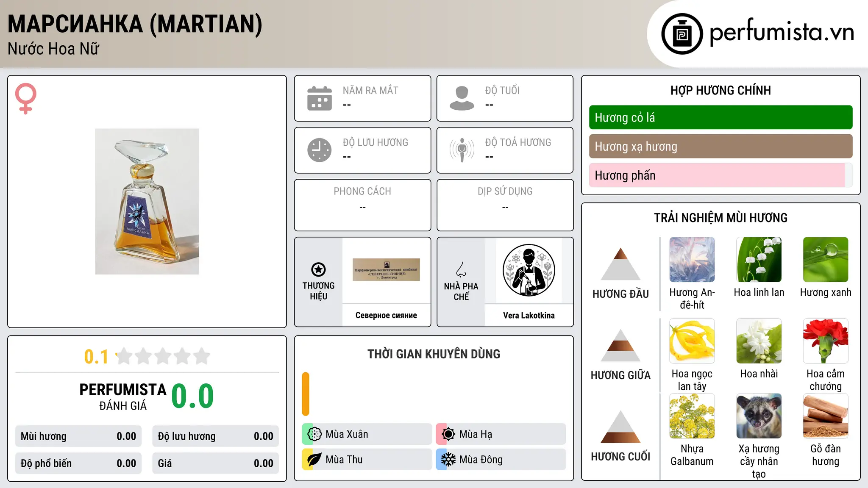This screenshot has height=488, width=868.
Task: Click the pink female gender symbol
Action: click(x=26, y=98)
